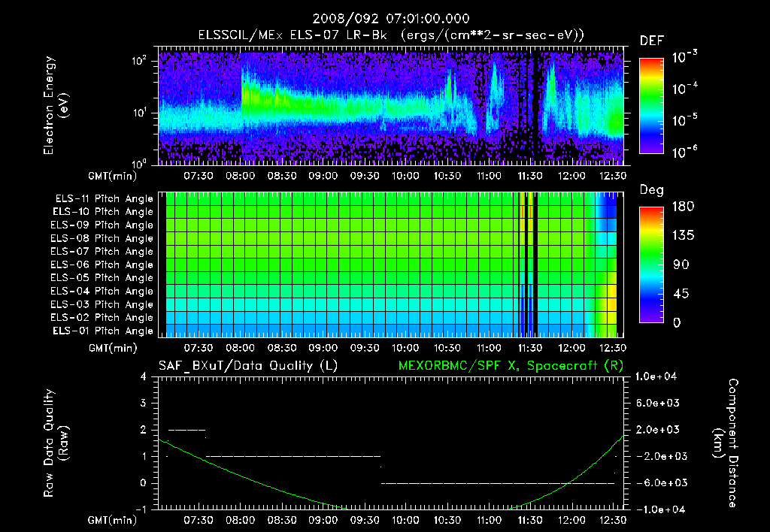The image size is (770, 532).
Task: Click the 11:30 tick label under the spectrogram
Action: pyautogui.click(x=530, y=176)
